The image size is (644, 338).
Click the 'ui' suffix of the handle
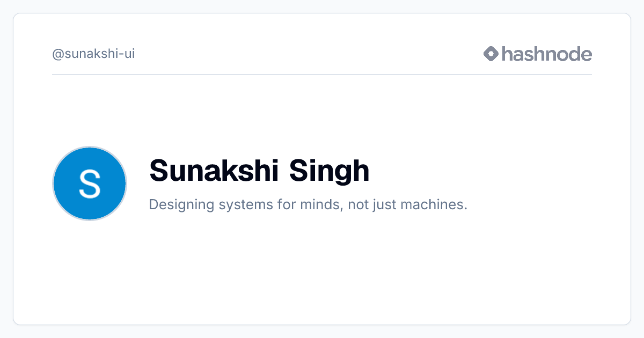[129, 54]
